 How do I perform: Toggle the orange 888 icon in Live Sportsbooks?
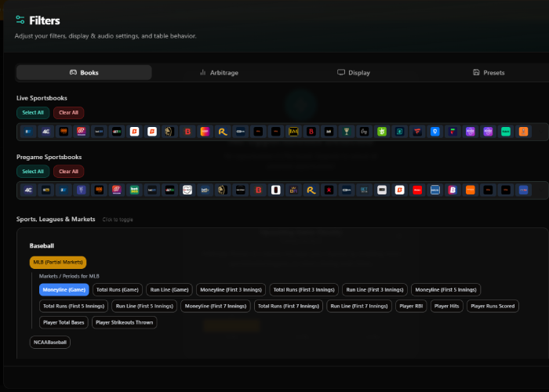pos(64,132)
